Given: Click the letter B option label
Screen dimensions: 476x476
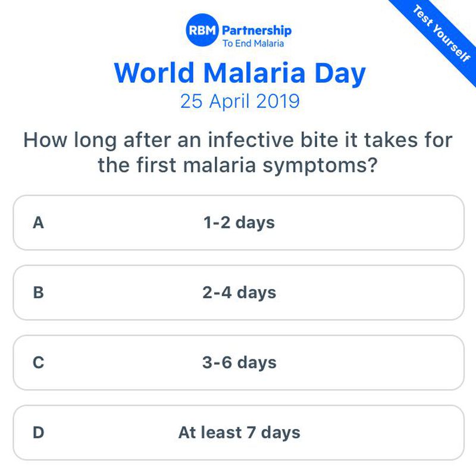Looking at the screenshot, I should (x=38, y=293).
